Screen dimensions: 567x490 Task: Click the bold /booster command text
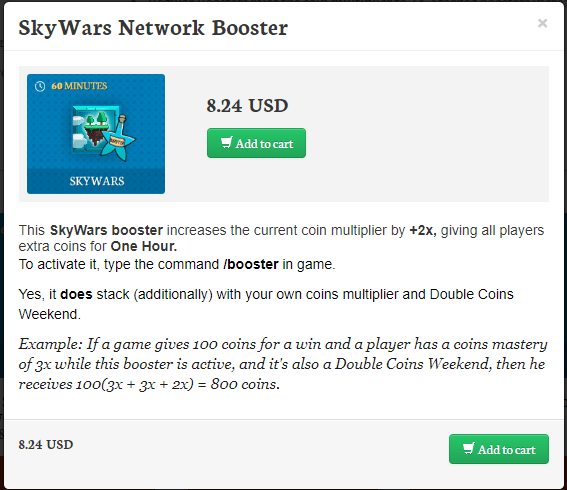pyautogui.click(x=251, y=264)
